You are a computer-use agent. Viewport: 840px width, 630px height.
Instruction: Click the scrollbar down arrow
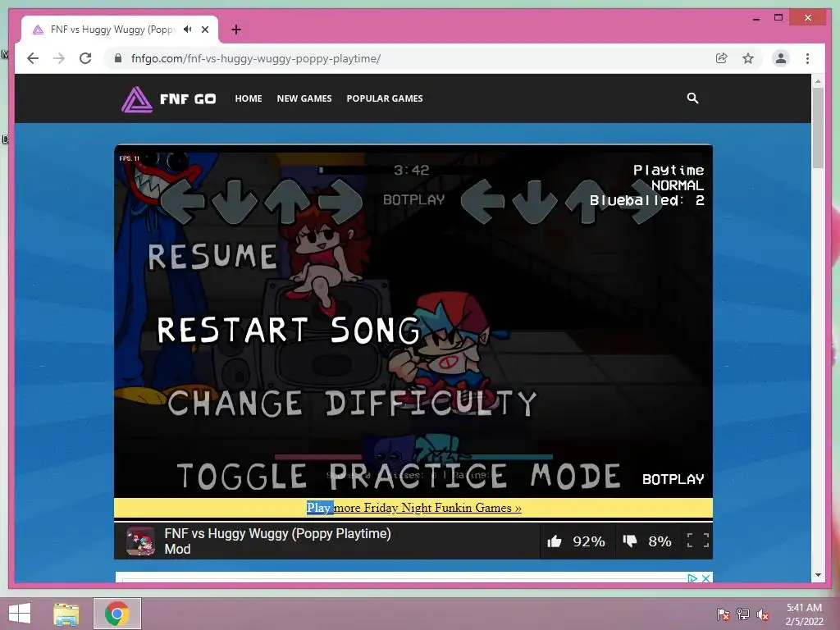click(x=818, y=575)
